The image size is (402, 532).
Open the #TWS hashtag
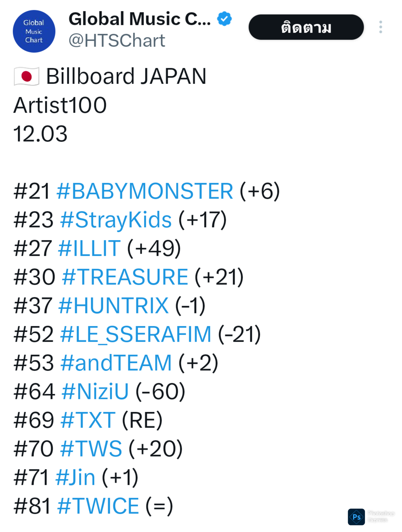(91, 449)
